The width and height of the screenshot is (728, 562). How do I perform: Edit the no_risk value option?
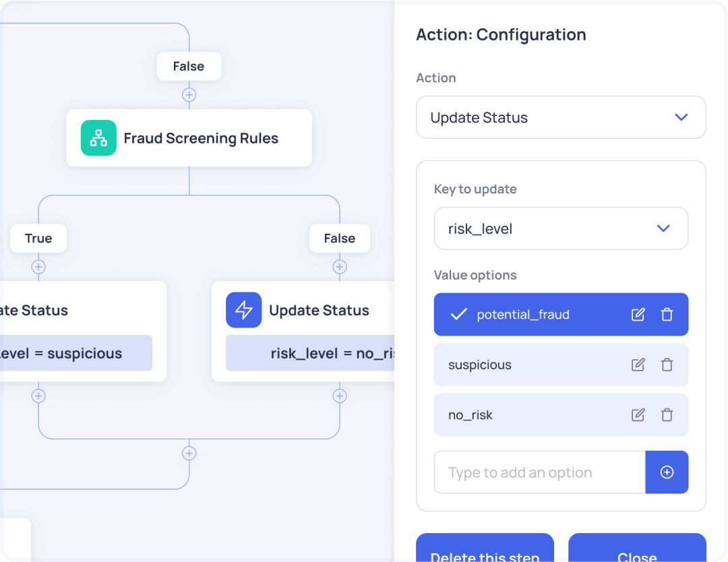(638, 415)
